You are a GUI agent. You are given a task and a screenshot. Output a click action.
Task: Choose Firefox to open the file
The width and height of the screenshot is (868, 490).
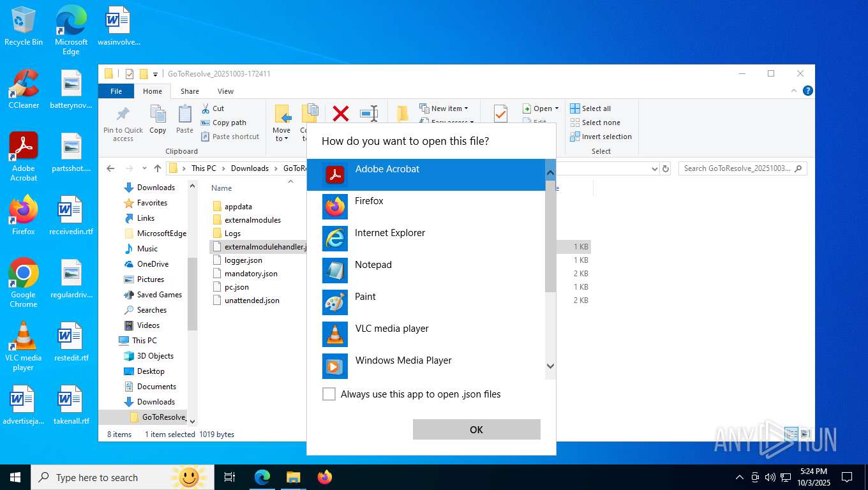click(426, 207)
